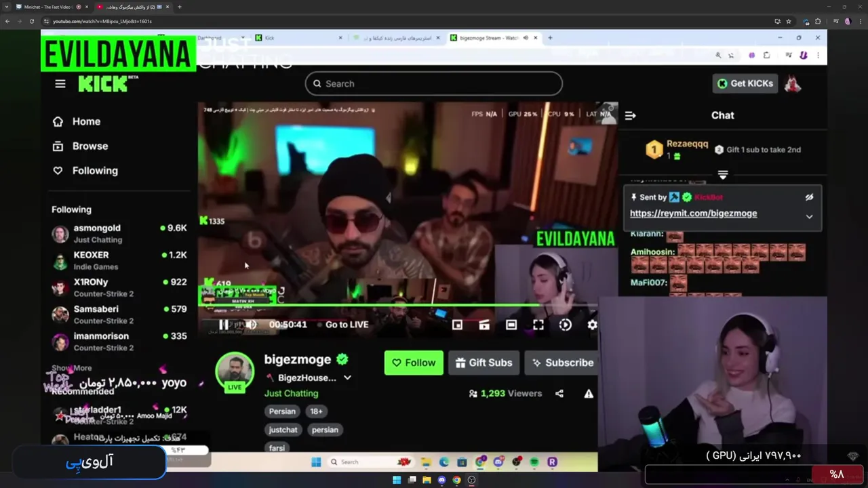The image size is (868, 488).
Task: Open Browse in Kick sidebar
Action: (x=80, y=146)
